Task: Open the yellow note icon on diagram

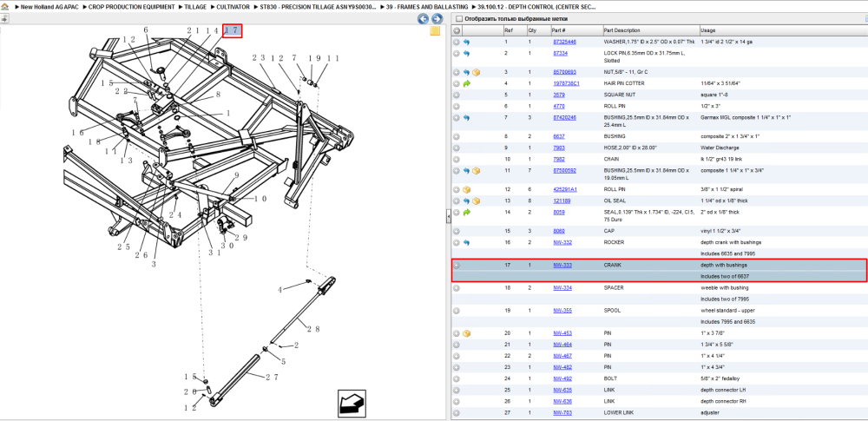Action: pyautogui.click(x=435, y=30)
